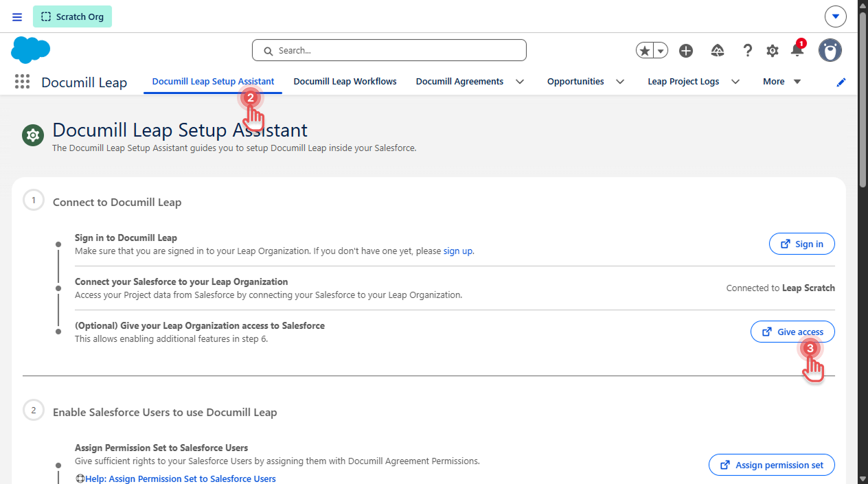The height and width of the screenshot is (484, 868).
Task: Open the Help question mark icon
Action: 748,51
